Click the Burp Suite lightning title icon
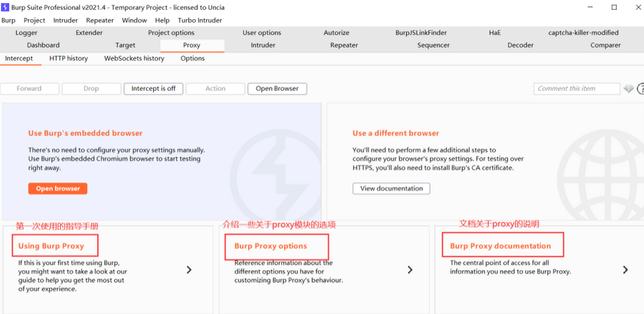 pos(5,7)
